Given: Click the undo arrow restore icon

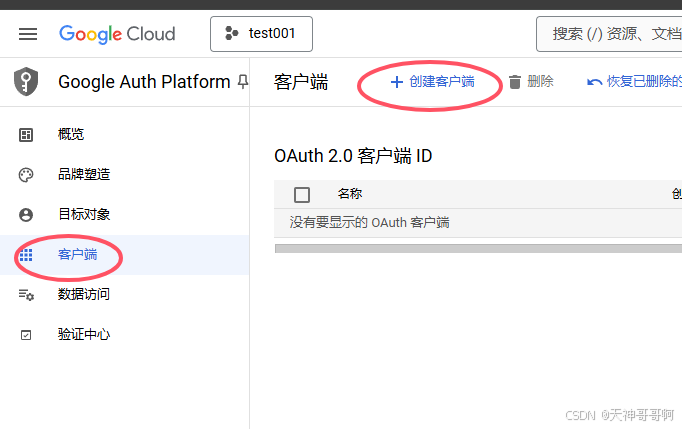Looking at the screenshot, I should [594, 82].
